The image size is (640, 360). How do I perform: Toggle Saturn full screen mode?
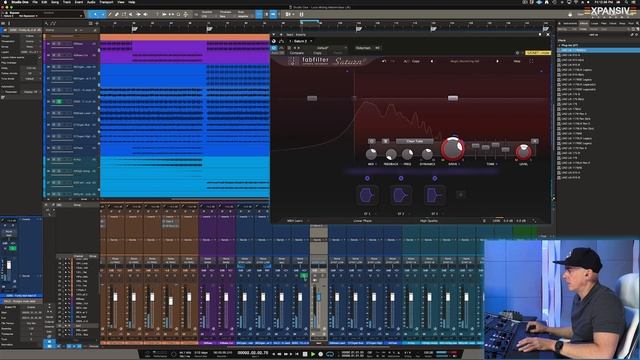click(x=531, y=61)
